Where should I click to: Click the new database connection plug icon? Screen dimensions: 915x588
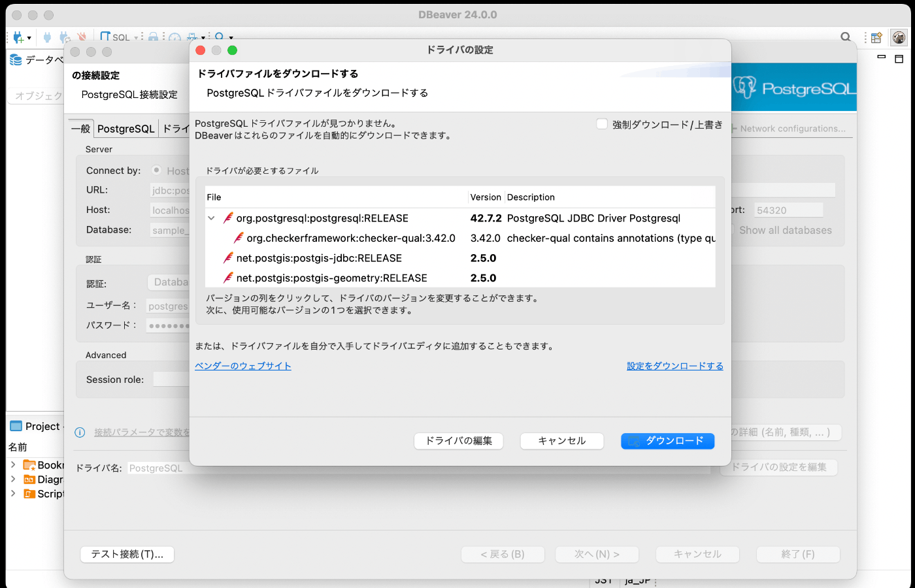click(x=18, y=37)
